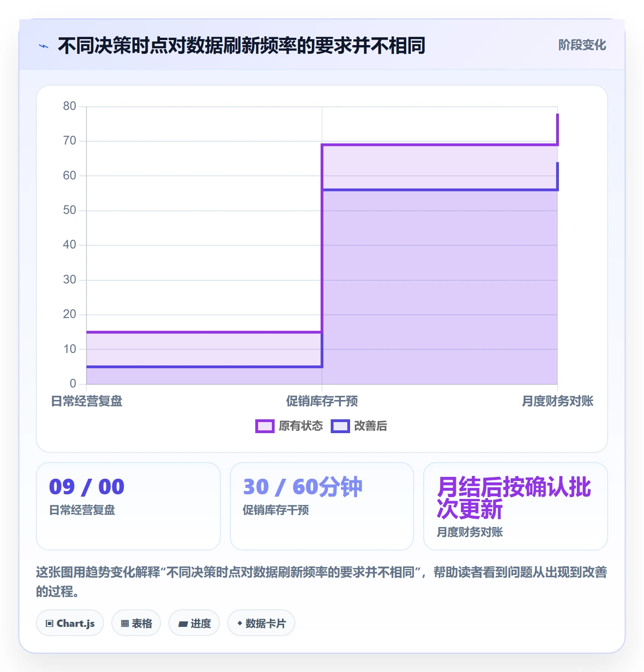Click the 表格 chip grid icon
This screenshot has height=672, width=644.
[x=125, y=624]
